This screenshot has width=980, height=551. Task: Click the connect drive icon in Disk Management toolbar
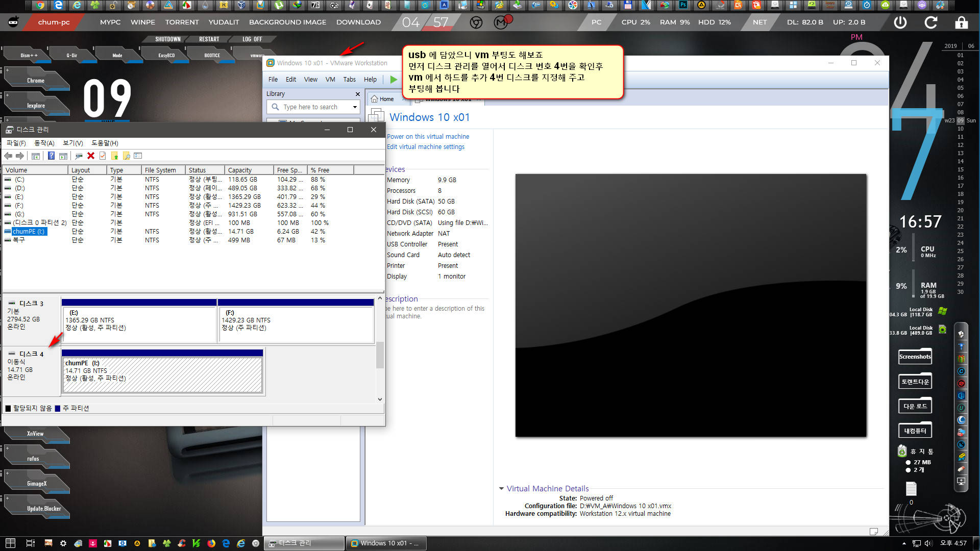[x=79, y=156]
